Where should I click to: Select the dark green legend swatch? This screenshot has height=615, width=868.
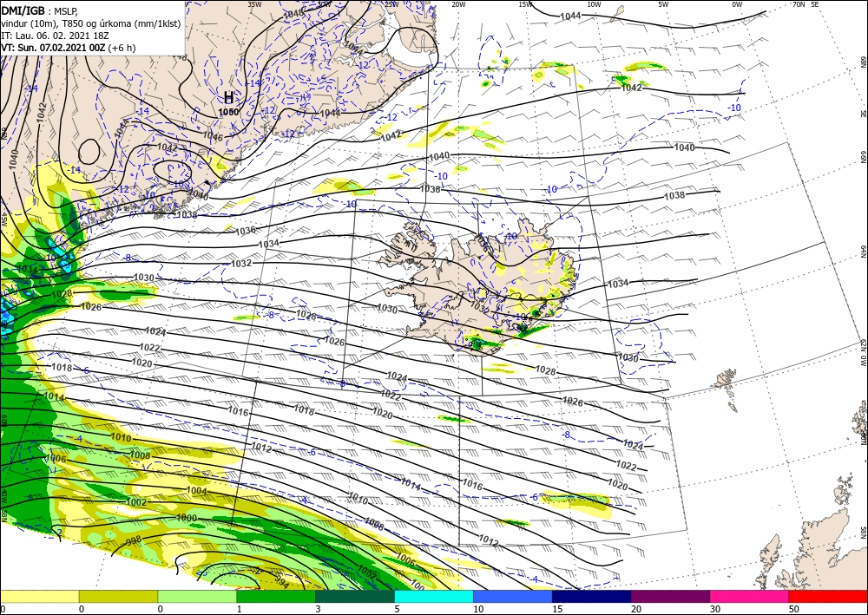(x=355, y=596)
